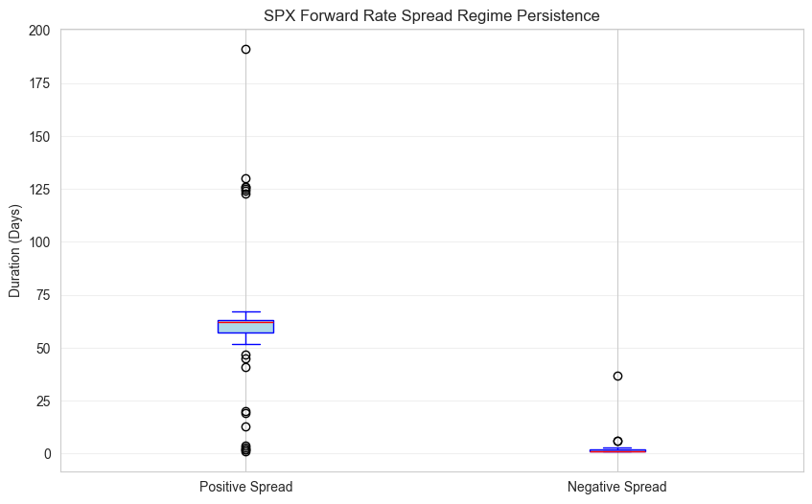
Task: Click the 100 tick label on y-axis
Action: (39, 242)
